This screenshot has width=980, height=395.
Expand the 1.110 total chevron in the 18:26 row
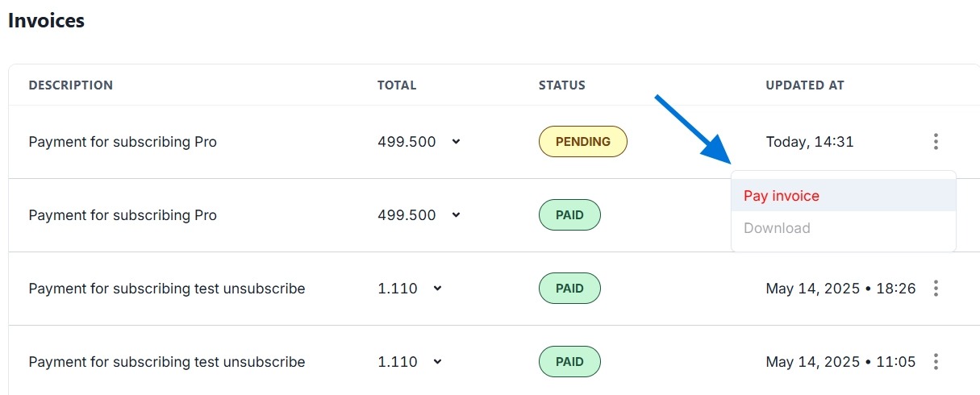click(x=437, y=289)
